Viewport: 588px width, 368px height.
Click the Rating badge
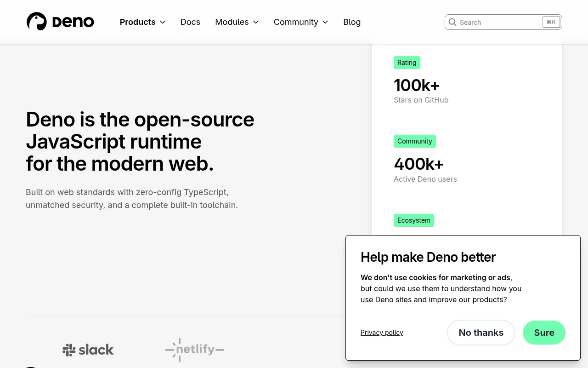407,63
